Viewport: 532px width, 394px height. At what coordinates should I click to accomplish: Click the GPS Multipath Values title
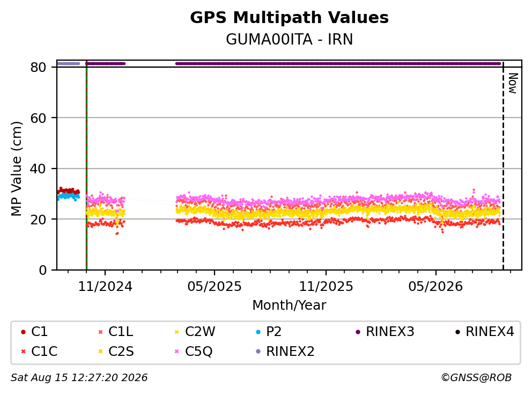pos(290,18)
